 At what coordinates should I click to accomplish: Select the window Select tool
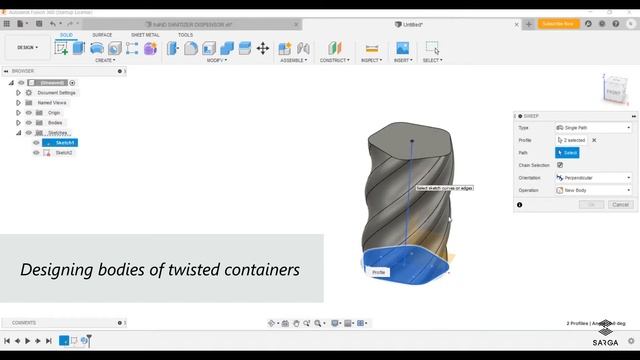click(432, 48)
